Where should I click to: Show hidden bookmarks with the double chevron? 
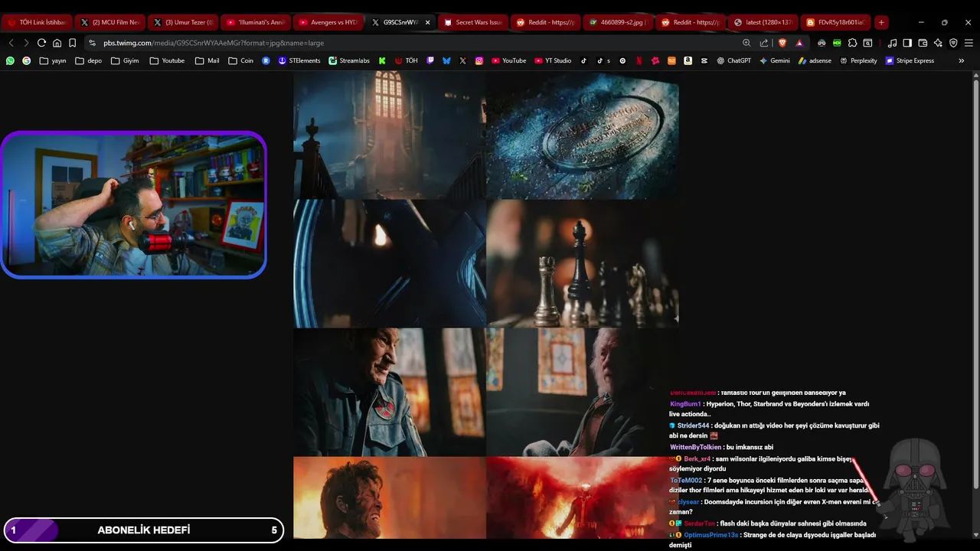pyautogui.click(x=962, y=60)
